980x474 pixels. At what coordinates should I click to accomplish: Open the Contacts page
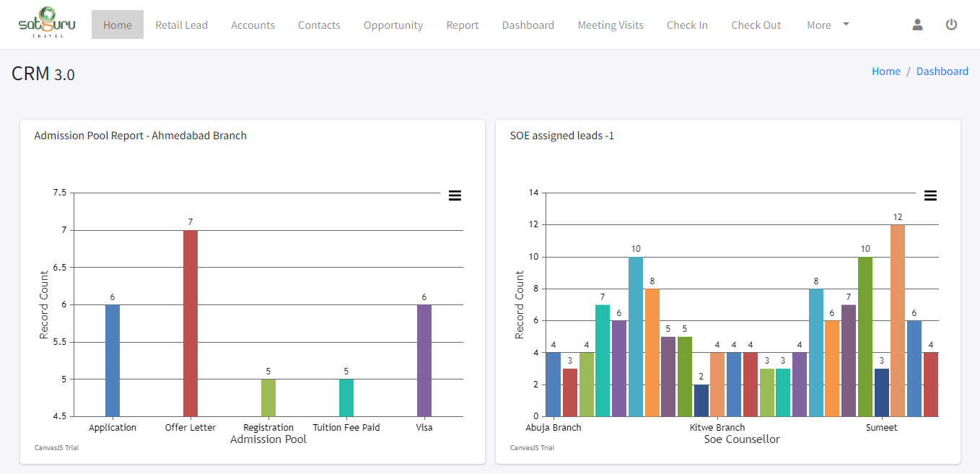coord(319,25)
